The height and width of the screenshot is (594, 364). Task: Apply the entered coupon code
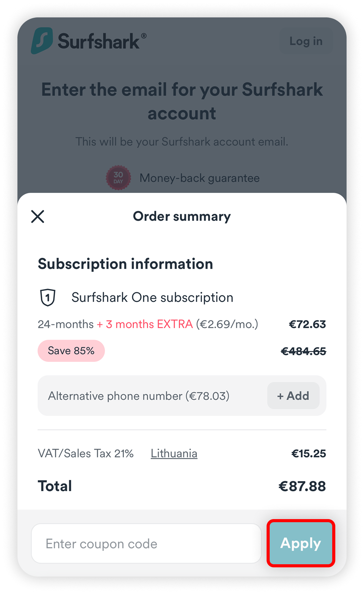(x=300, y=543)
